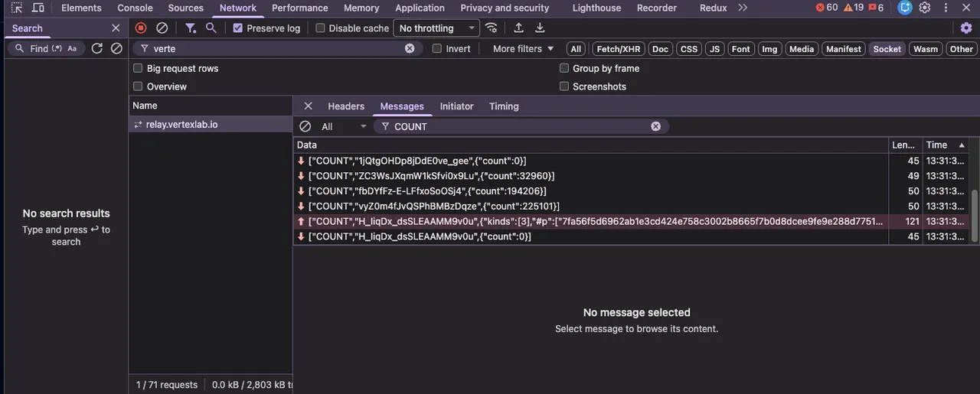Switch to the Console tab
The image size is (980, 394).
(x=135, y=8)
